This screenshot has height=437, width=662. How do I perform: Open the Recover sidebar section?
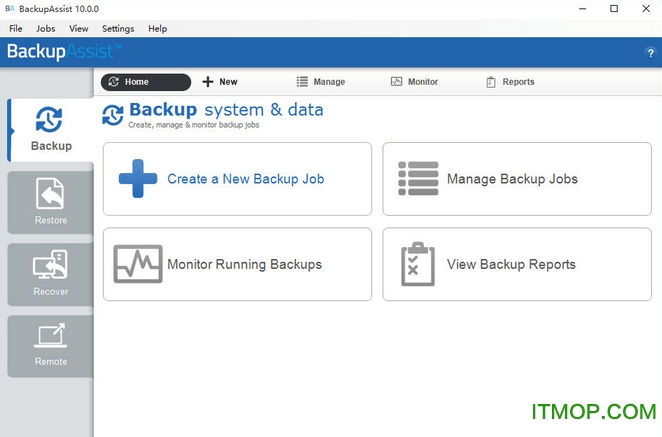[51, 273]
